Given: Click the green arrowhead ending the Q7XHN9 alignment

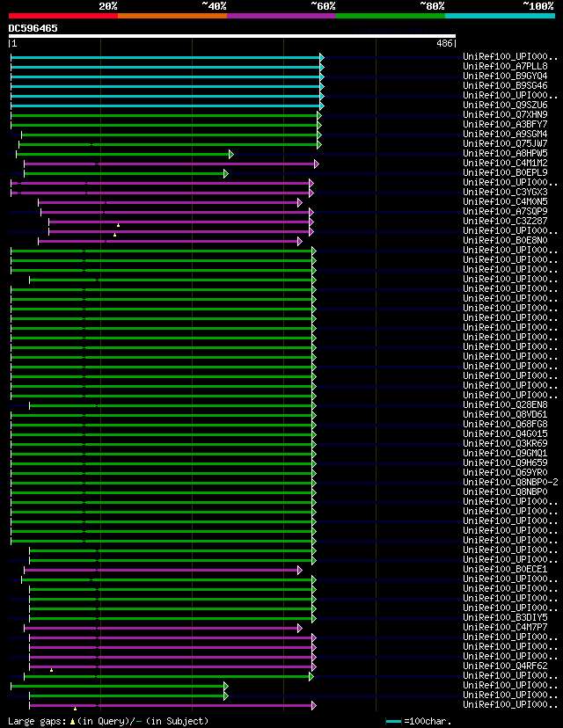Looking at the screenshot, I should (x=319, y=115).
